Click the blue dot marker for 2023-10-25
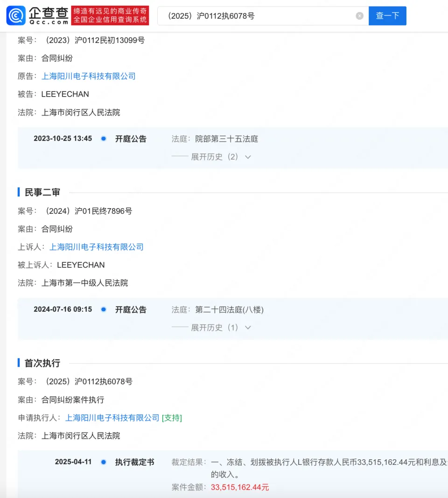Viewport: 448px width, 498px height. coord(104,139)
